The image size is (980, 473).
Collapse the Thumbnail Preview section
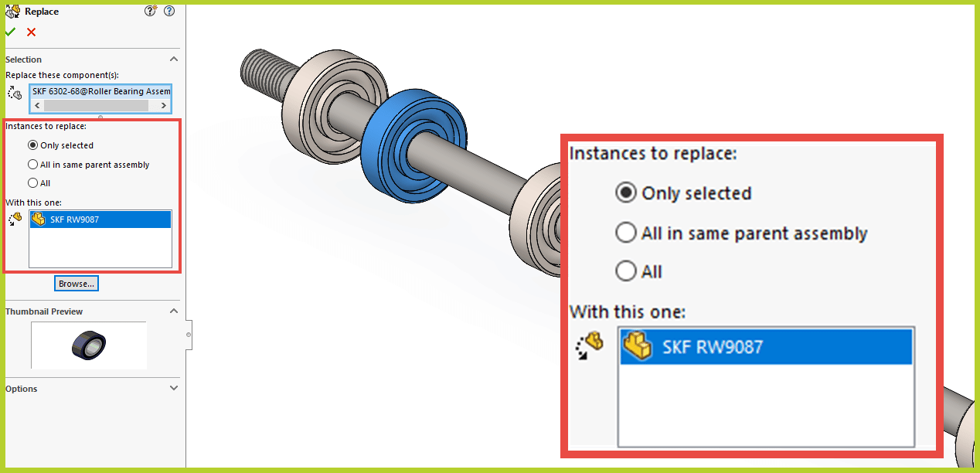pyautogui.click(x=174, y=311)
